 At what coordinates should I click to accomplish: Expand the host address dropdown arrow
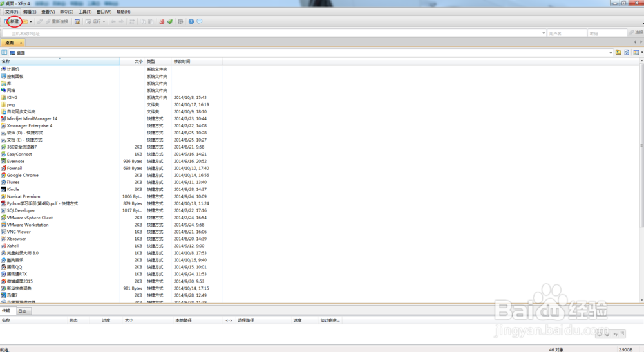(x=544, y=33)
